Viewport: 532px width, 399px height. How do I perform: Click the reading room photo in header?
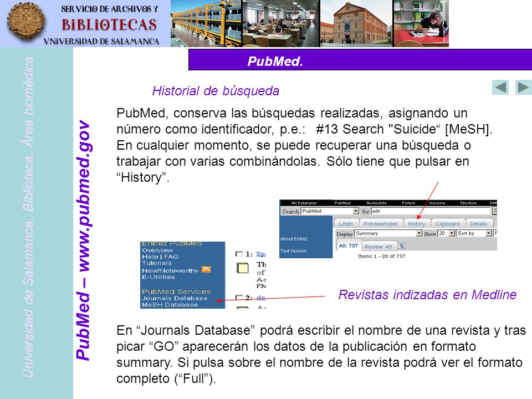pyautogui.click(x=282, y=23)
